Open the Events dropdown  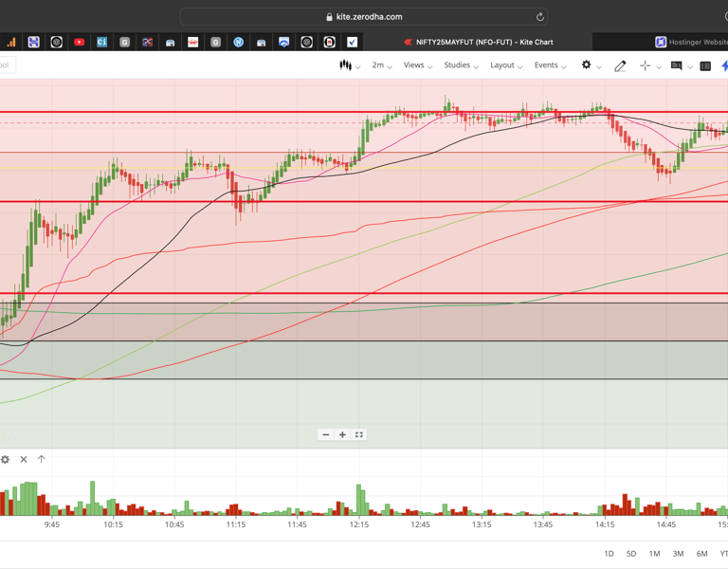click(550, 65)
